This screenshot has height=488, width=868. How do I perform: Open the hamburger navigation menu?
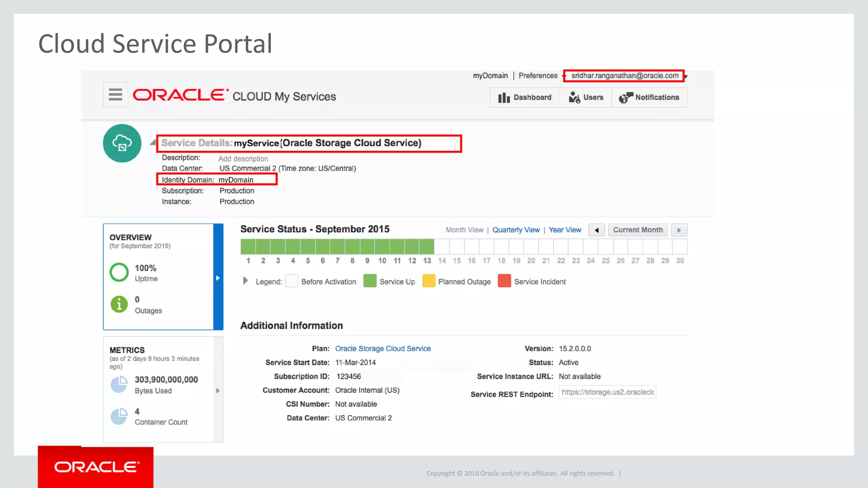(115, 94)
